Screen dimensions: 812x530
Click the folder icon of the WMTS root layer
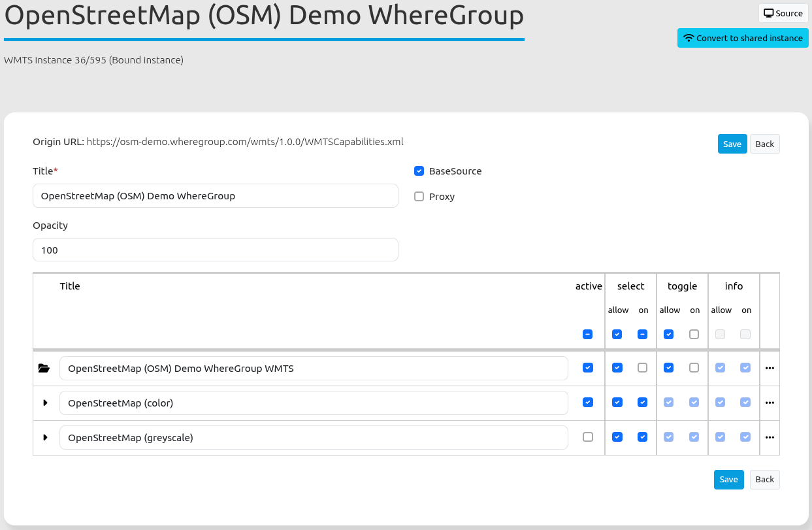coord(44,369)
